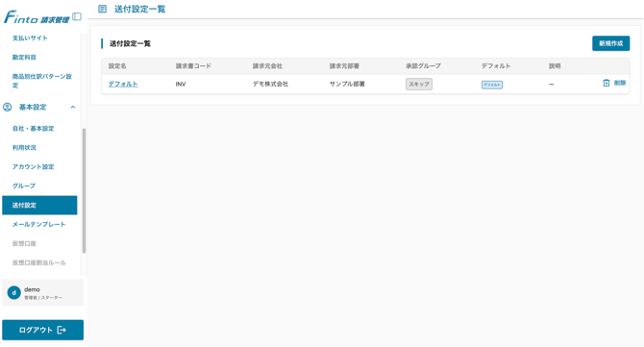The height and width of the screenshot is (347, 644).
Task: Click the 送付設定一覧 section heading
Action: [130, 43]
